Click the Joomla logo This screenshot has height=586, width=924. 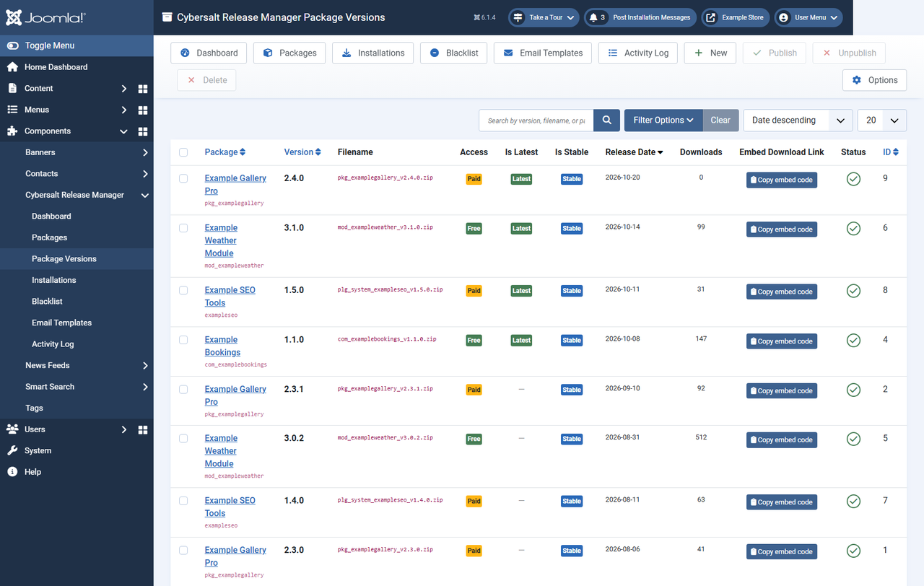click(x=45, y=17)
